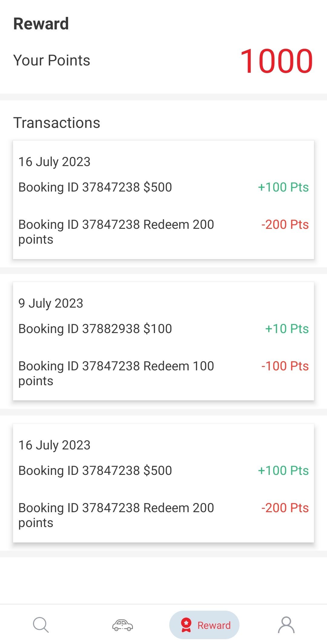327x644 pixels.
Task: Tap +100 Pts in the last card
Action: pyautogui.click(x=283, y=471)
